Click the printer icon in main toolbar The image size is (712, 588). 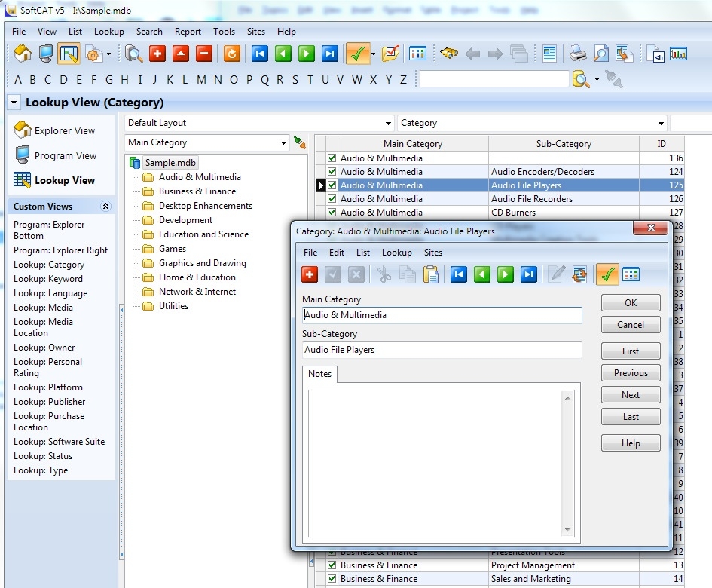(577, 54)
